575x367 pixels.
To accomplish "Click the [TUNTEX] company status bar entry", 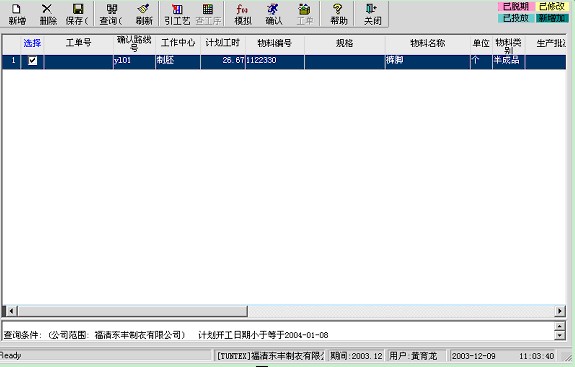I will coord(271,356).
